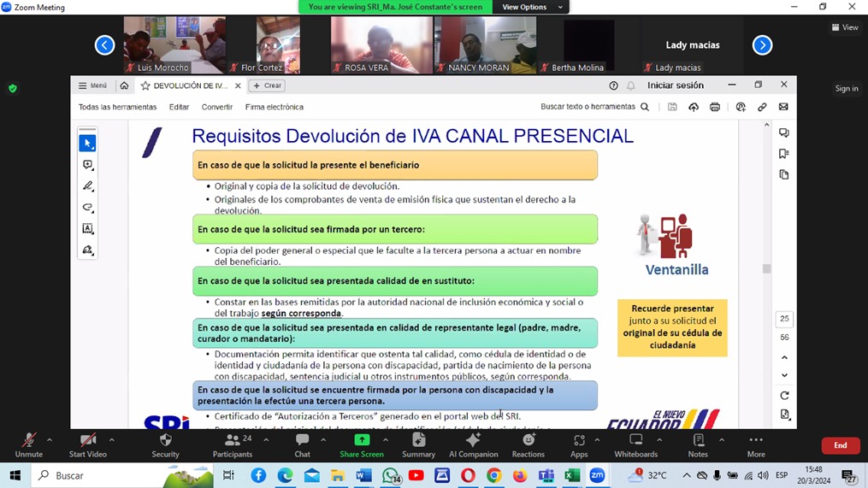Image resolution: width=868 pixels, height=488 pixels.
Task: Open Reactions in Zoom toolbar
Action: (528, 444)
